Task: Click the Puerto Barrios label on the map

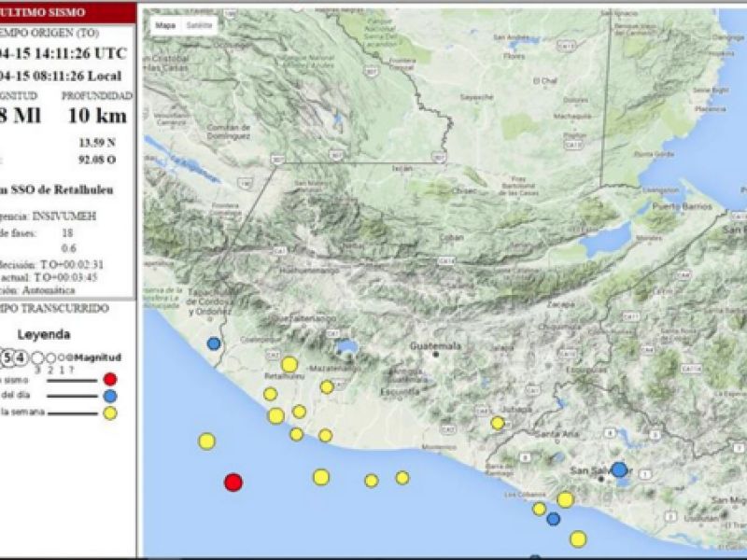Action: pyautogui.click(x=675, y=204)
